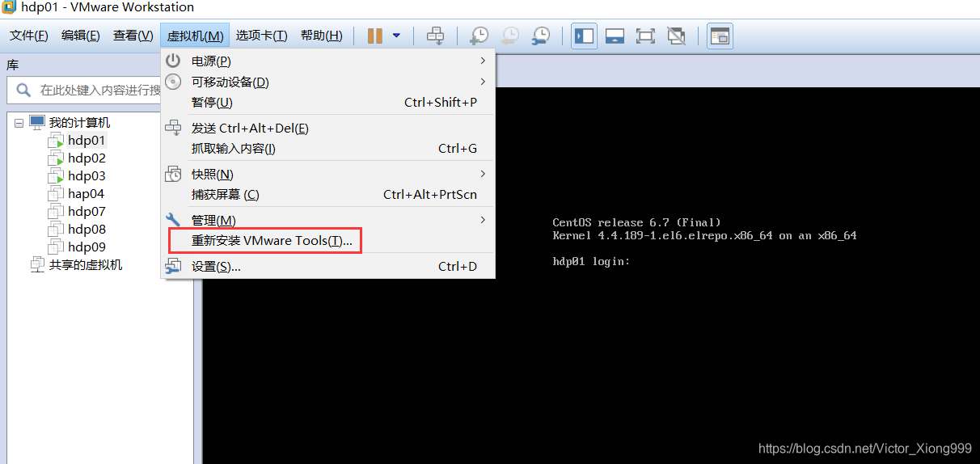Click the magnifier icon in search box
Viewport: 980px width, 464px height.
(23, 90)
